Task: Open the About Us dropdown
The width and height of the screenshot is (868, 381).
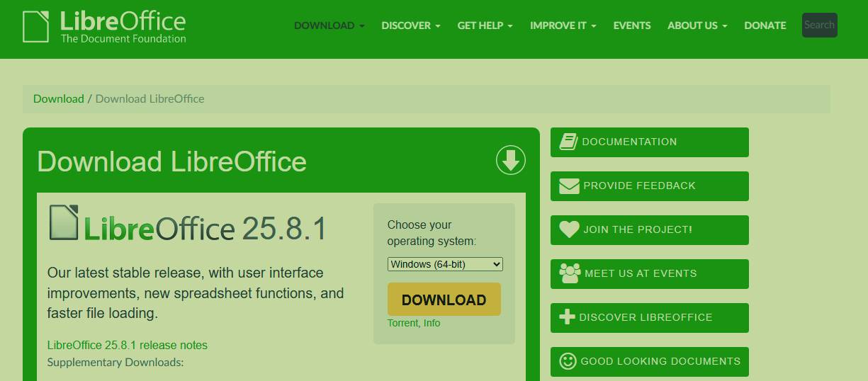Action: point(697,25)
